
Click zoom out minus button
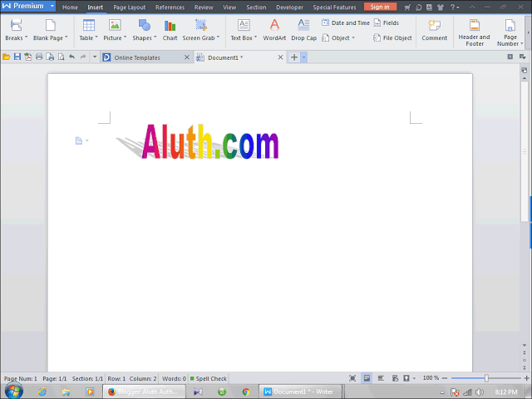[x=445, y=378]
